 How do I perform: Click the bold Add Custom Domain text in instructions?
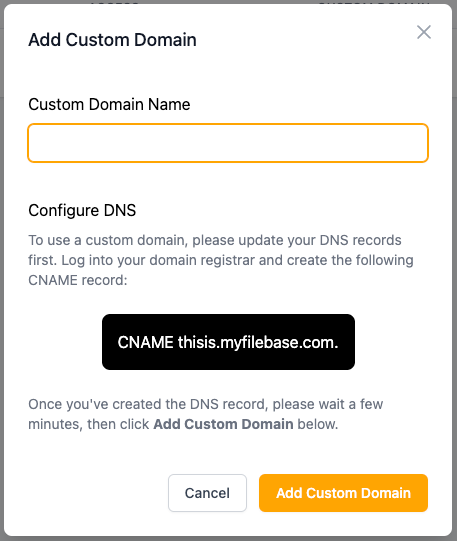(x=223, y=424)
